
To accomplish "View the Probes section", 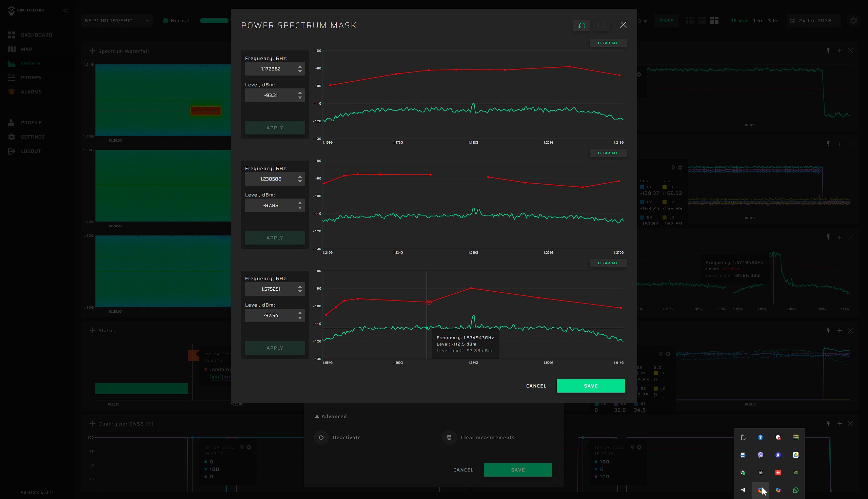I will (x=31, y=78).
